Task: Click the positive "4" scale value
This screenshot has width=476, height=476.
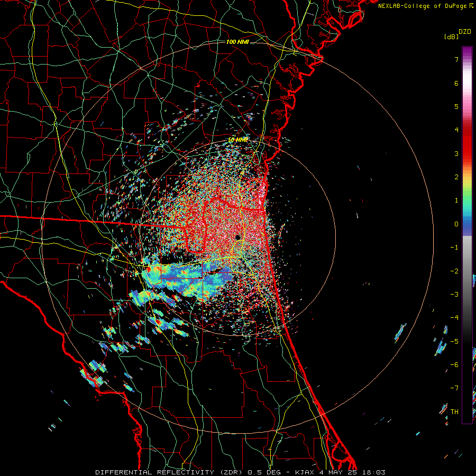Action: [456, 130]
